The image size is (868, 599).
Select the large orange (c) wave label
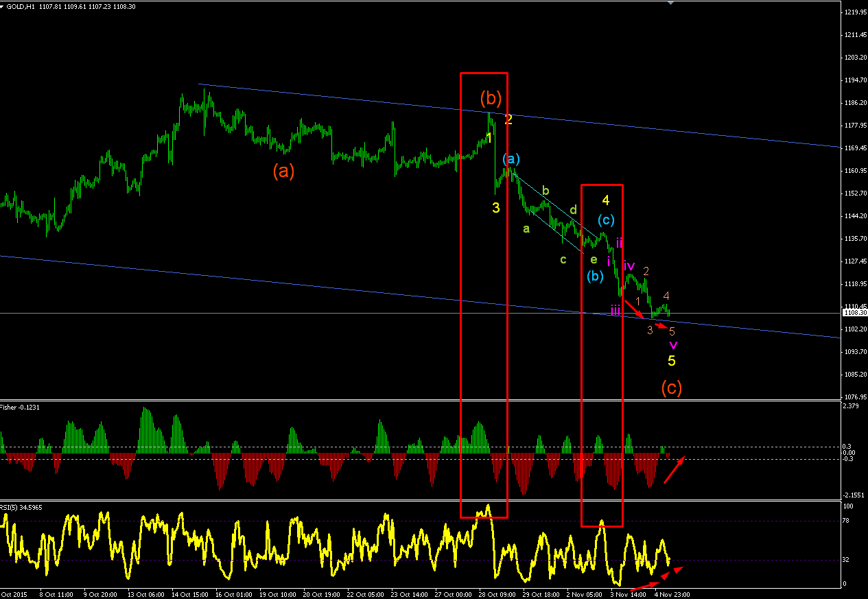point(672,388)
